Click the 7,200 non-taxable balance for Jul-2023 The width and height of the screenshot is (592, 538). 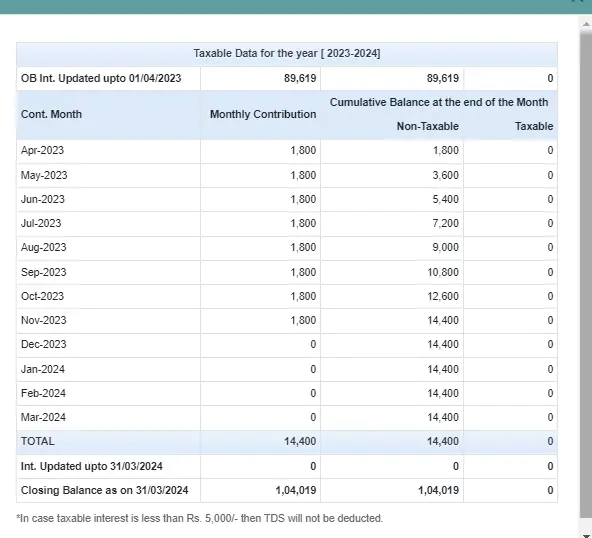coord(446,223)
